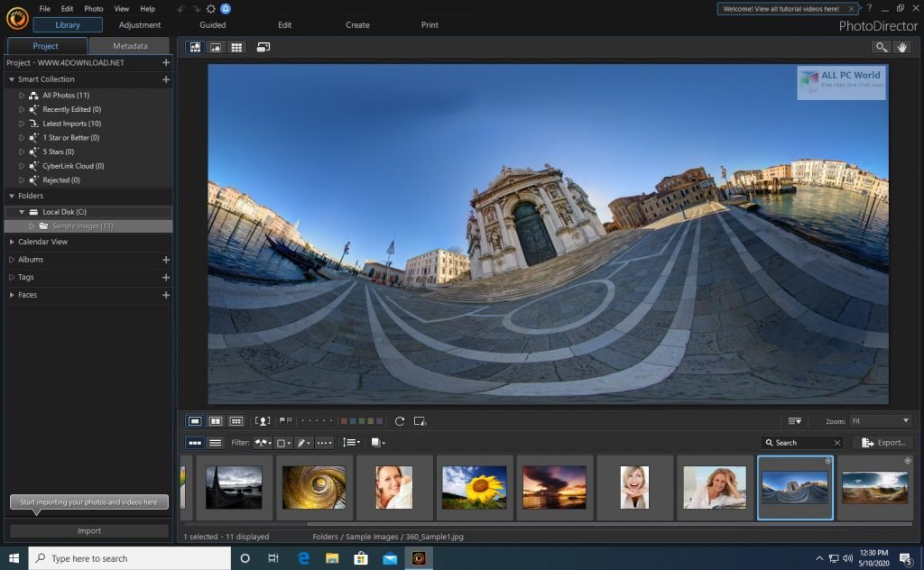The height and width of the screenshot is (570, 924).
Task: Switch to grid-only browser view icon
Action: (236, 47)
